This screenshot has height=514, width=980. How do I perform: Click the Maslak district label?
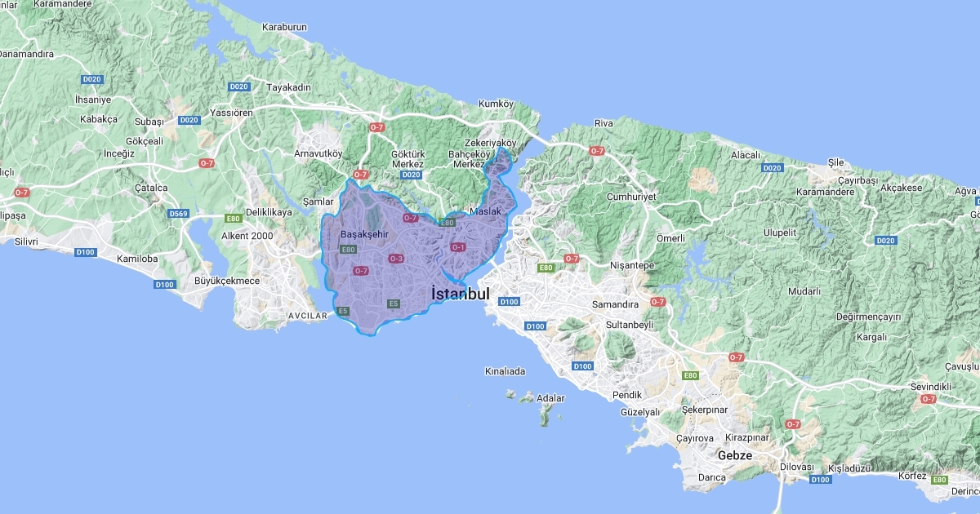485,210
